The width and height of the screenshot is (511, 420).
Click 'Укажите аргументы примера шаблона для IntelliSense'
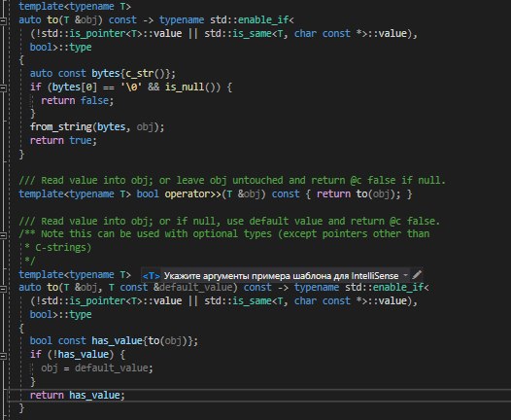pyautogui.click(x=281, y=276)
